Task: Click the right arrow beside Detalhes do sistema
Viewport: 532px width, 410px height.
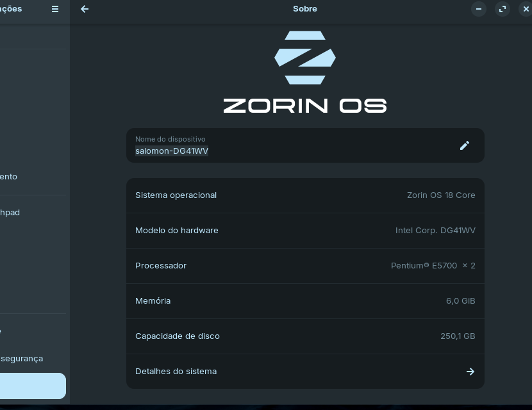Action: coord(470,372)
